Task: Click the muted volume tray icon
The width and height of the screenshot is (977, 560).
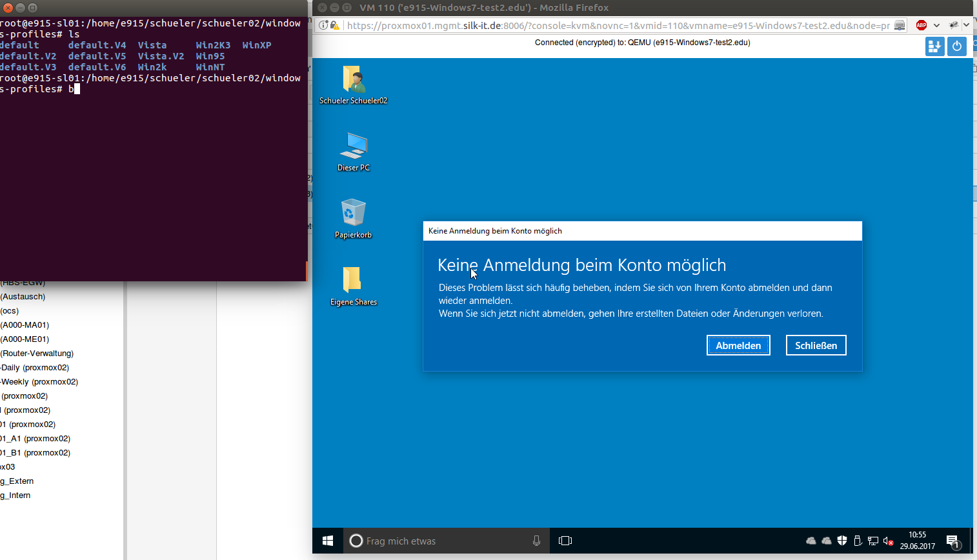Action: pos(889,541)
